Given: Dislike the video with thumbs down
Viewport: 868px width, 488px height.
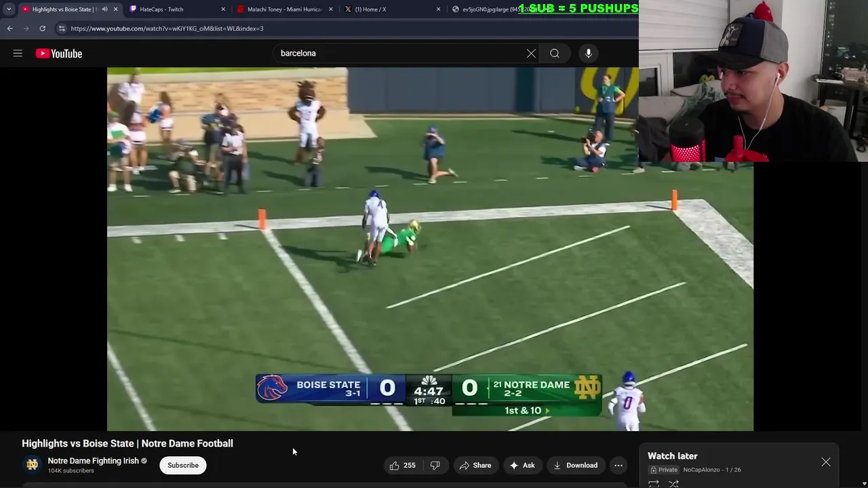Looking at the screenshot, I should [435, 466].
